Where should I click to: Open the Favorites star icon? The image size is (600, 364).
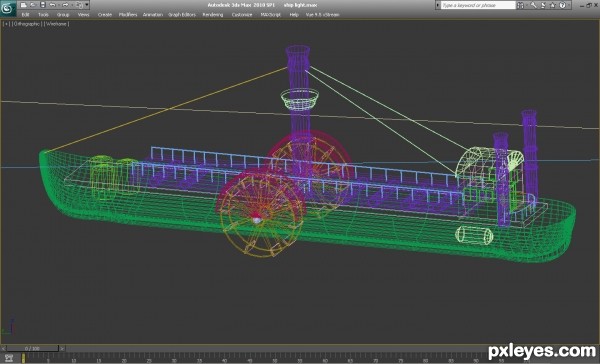pos(553,5)
